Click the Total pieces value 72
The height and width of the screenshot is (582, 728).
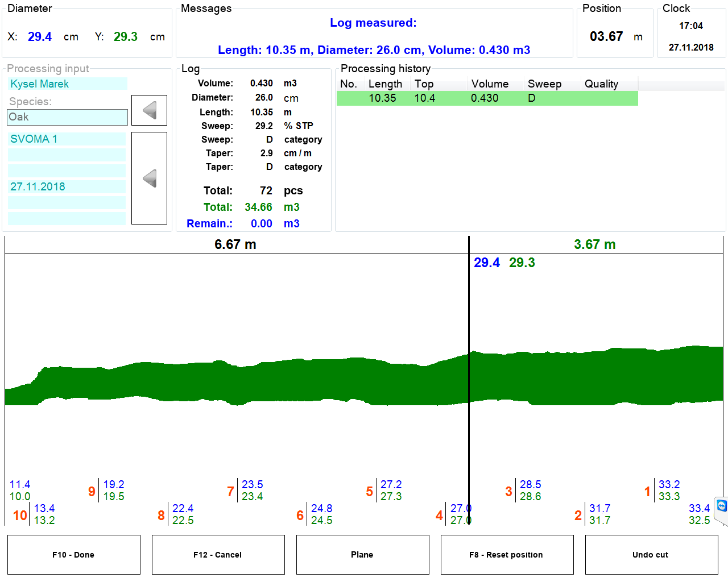[x=266, y=191]
